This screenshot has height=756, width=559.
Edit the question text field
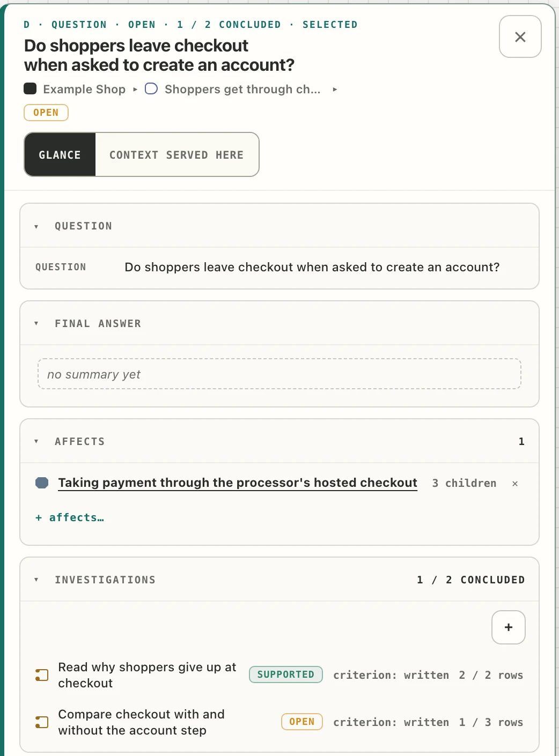point(312,267)
